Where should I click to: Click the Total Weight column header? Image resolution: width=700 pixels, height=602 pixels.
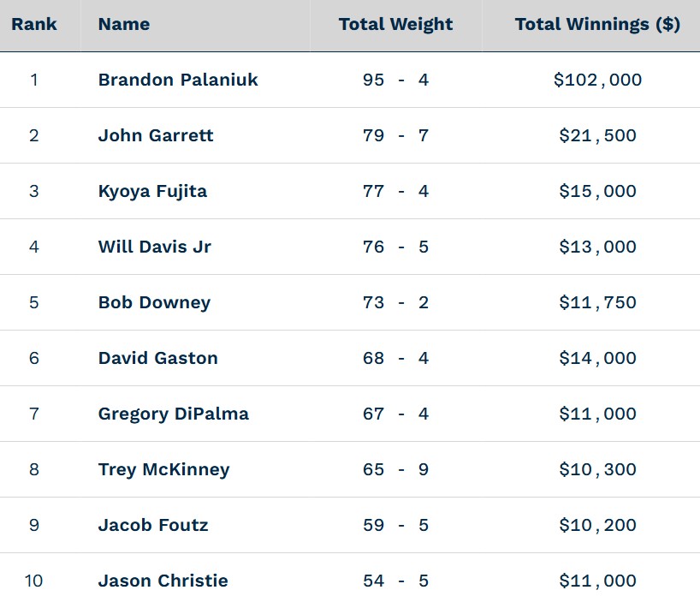395,24
